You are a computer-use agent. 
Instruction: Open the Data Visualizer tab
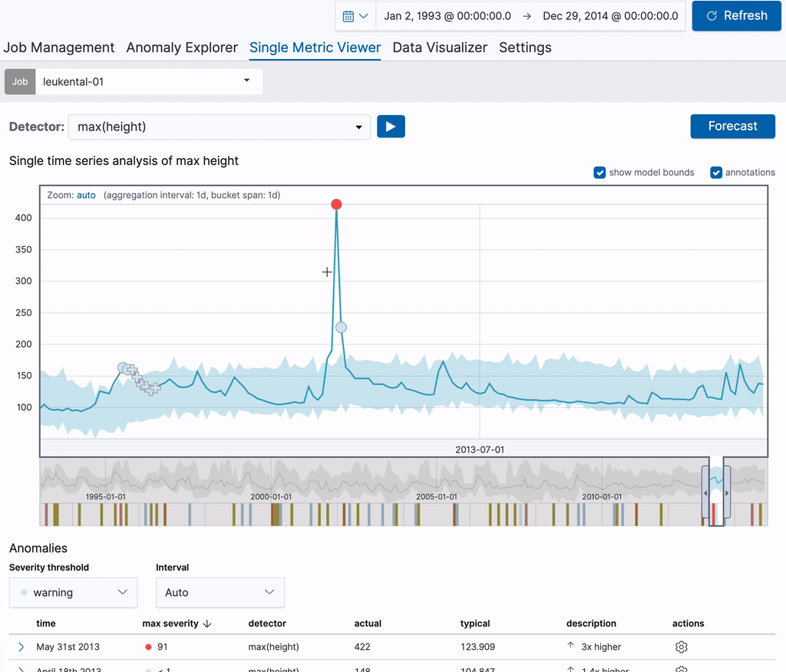[x=440, y=48]
